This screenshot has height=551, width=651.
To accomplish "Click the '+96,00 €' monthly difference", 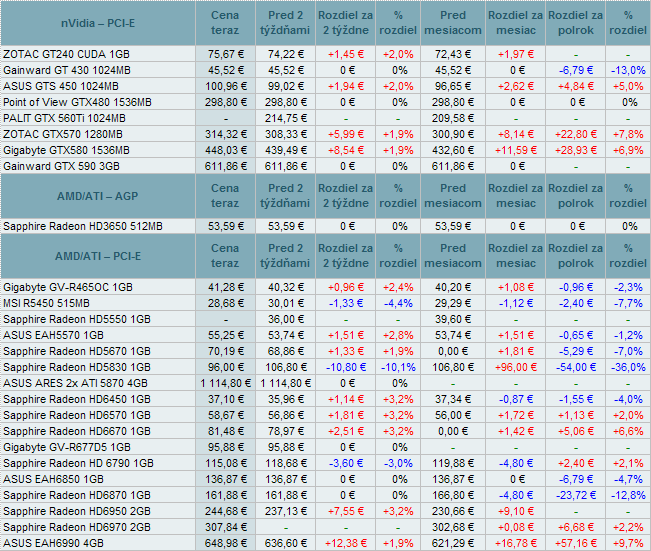I will [x=516, y=367].
